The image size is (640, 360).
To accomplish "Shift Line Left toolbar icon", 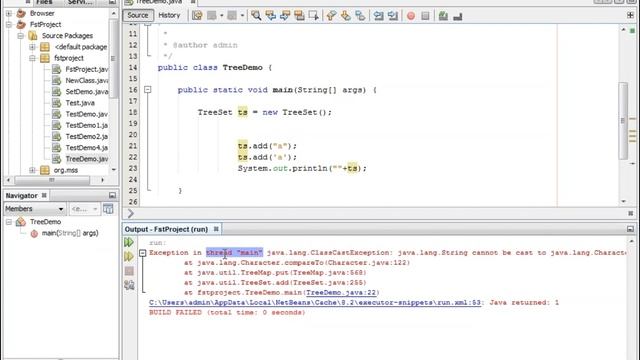I will pyautogui.click(x=378, y=16).
